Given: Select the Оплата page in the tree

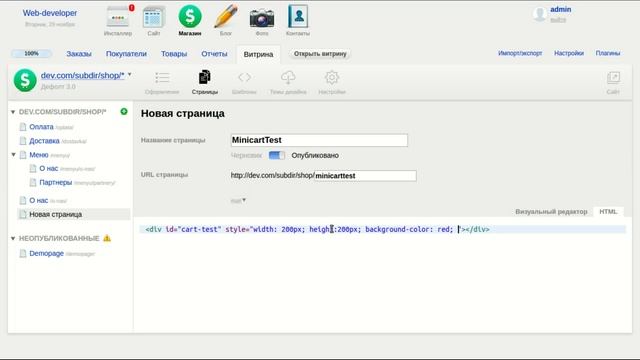Looking at the screenshot, I should 41,127.
